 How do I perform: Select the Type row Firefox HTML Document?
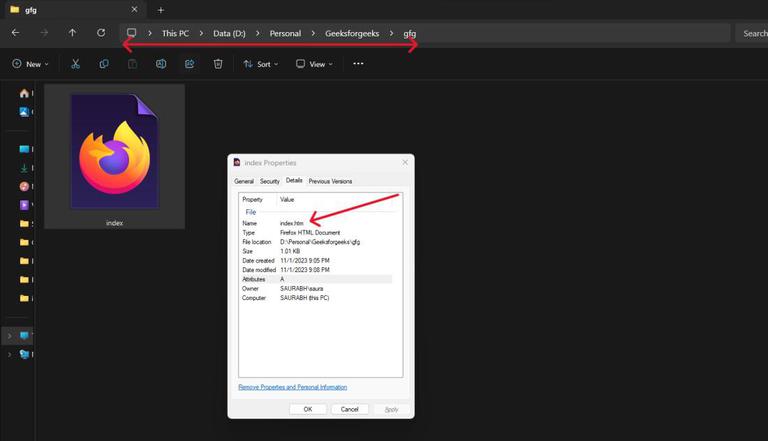pyautogui.click(x=316, y=233)
